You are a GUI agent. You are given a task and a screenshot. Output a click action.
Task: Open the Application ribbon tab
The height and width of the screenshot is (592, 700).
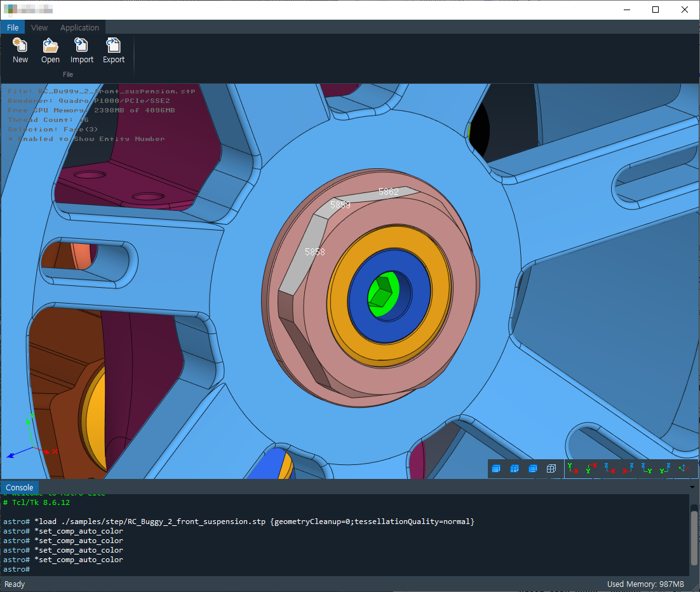(79, 27)
